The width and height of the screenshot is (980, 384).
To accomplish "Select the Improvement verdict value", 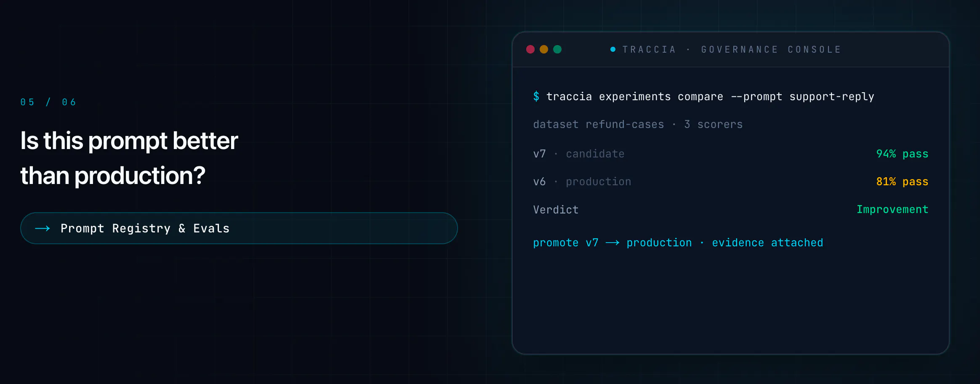I will pyautogui.click(x=892, y=209).
